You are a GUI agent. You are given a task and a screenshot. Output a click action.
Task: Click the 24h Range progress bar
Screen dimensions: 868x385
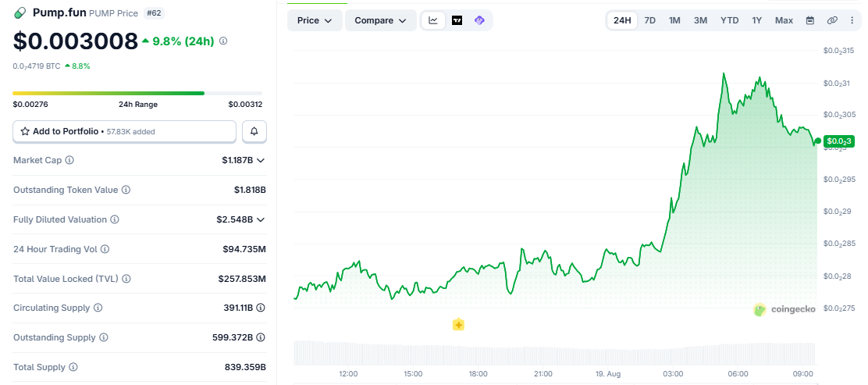[x=137, y=93]
